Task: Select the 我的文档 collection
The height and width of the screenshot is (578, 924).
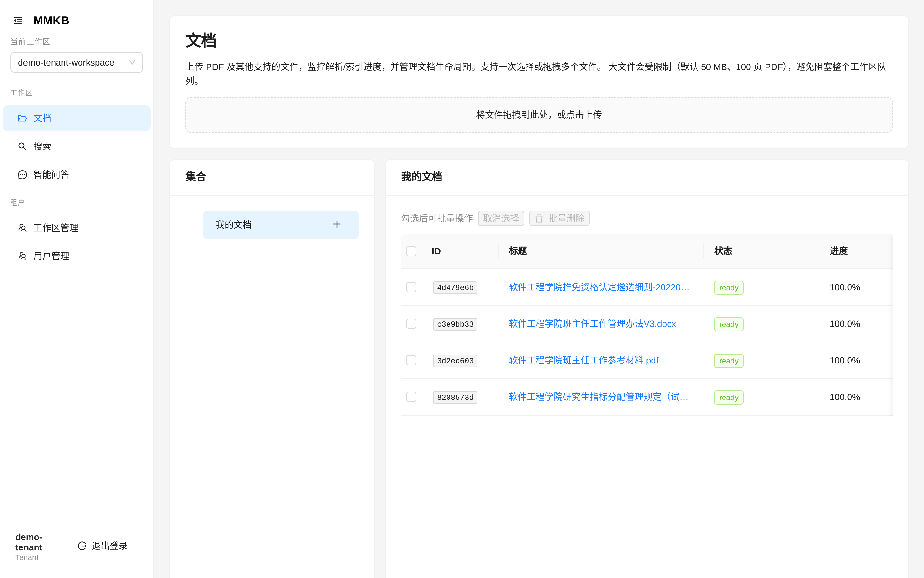Action: click(281, 225)
